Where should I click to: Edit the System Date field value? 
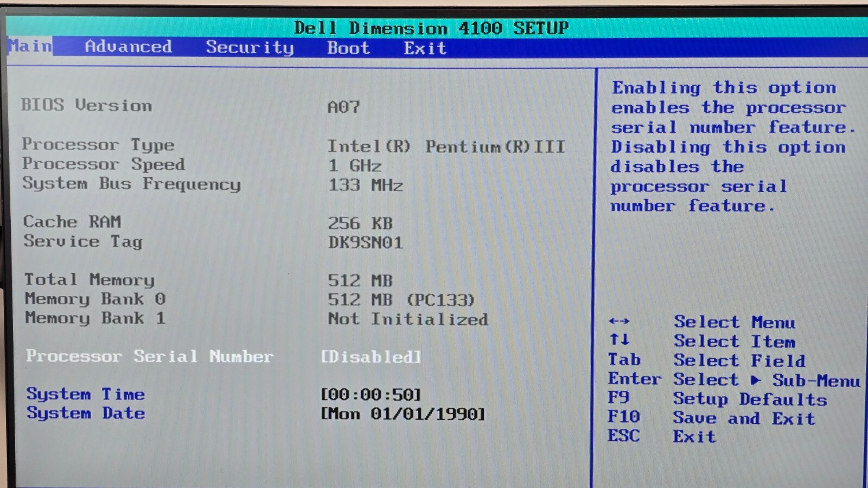point(403,414)
